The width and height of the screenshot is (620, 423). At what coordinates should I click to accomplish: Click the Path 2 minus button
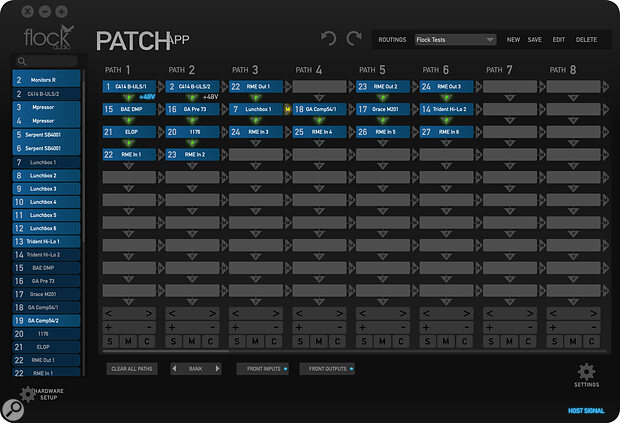(212, 327)
